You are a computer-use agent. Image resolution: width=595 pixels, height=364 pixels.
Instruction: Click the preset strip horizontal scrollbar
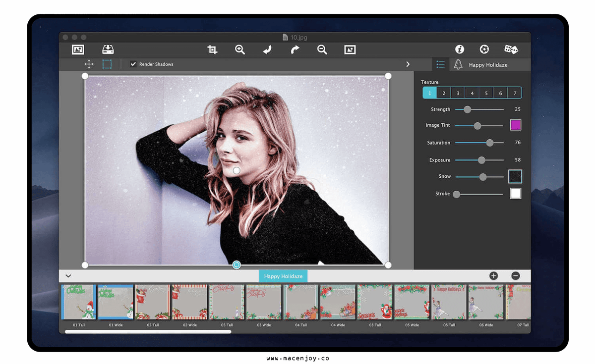(x=148, y=331)
